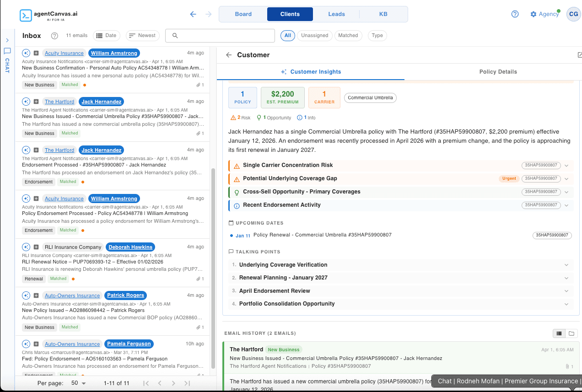The height and width of the screenshot is (392, 582).
Task: Click the search magnifier icon in inbox
Action: [x=175, y=36]
